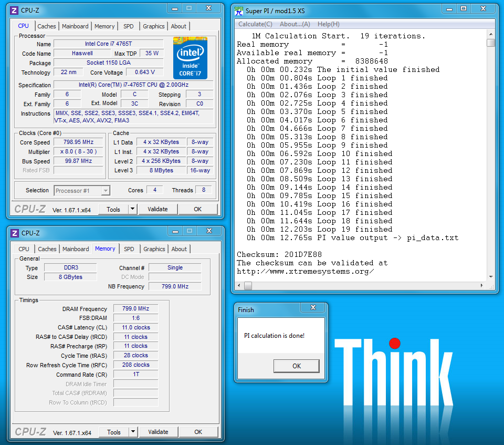Click the NB Frequency value 799.0 MHz

tap(175, 286)
